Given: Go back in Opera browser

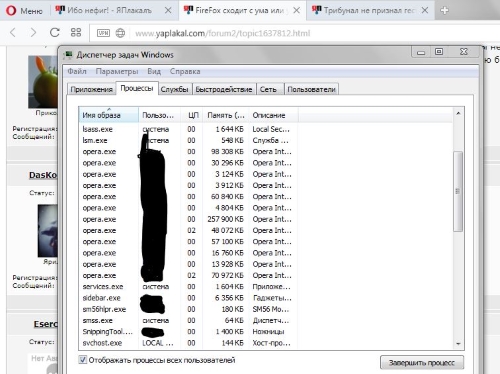Looking at the screenshot, I should point(13,33).
